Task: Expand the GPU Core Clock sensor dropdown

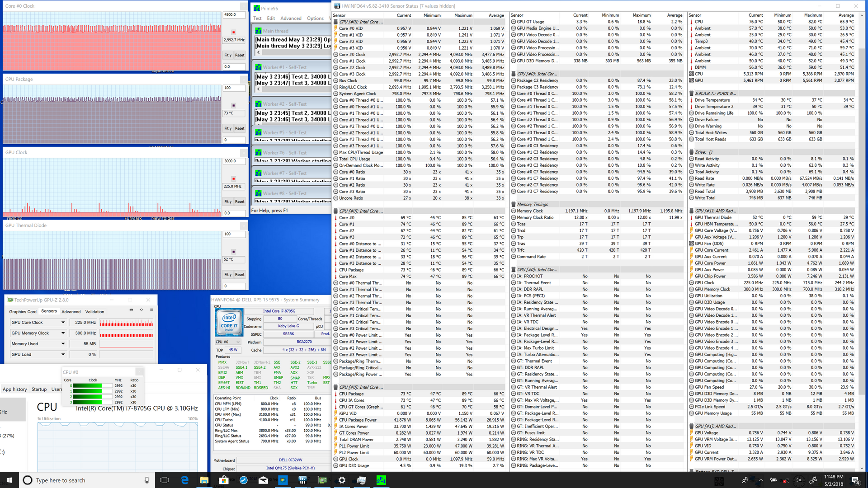Action: [63, 323]
